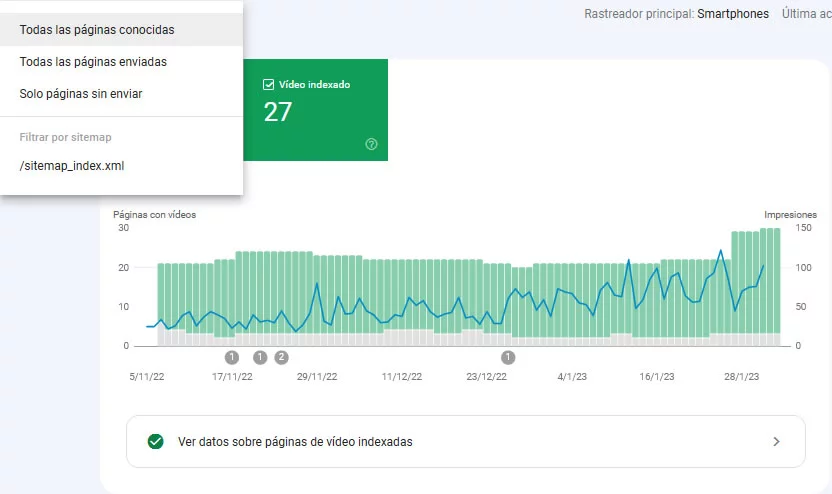Click the annotation marker labeled 2
This screenshot has width=832, height=494.
coord(281,357)
